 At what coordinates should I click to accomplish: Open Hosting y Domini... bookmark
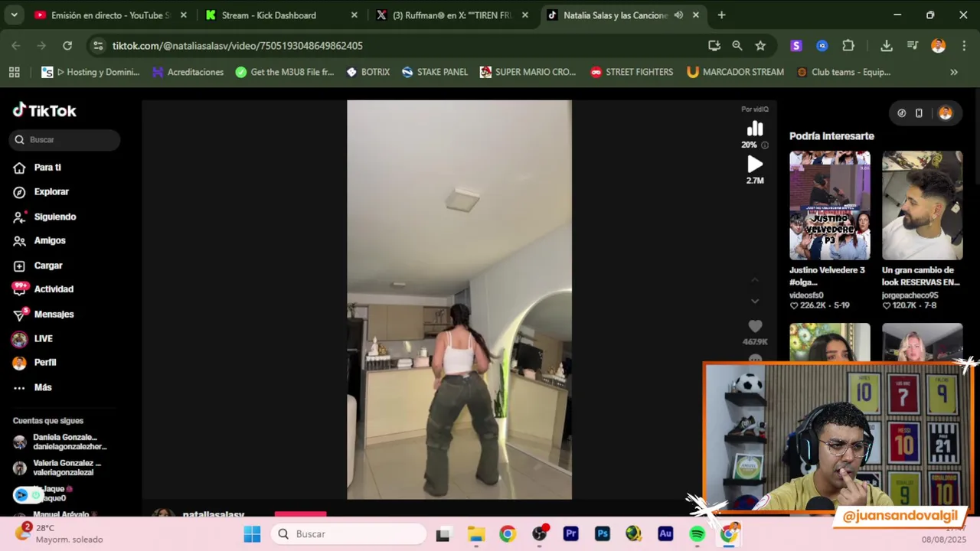[90, 72]
